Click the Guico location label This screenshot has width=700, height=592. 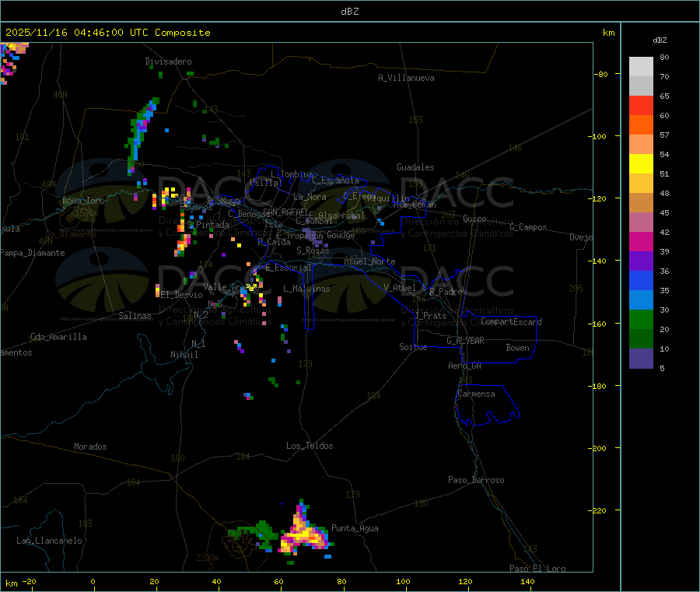pos(474,219)
